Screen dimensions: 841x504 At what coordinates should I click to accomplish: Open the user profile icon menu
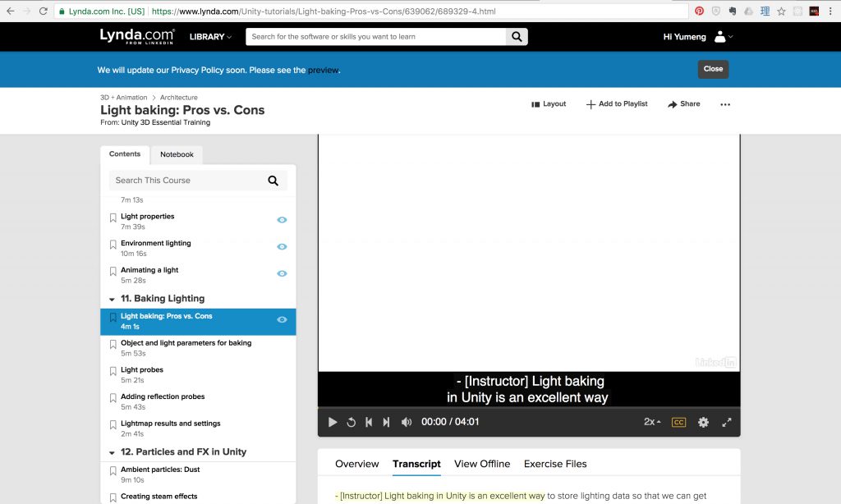click(x=723, y=36)
